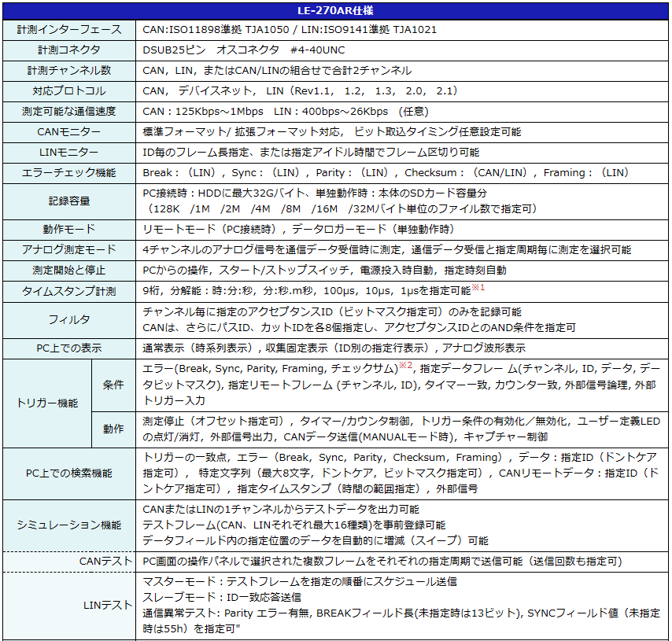This screenshot has width=672, height=641.
Task: Click the LE-270AR仕様 table header
Action: [x=335, y=10]
